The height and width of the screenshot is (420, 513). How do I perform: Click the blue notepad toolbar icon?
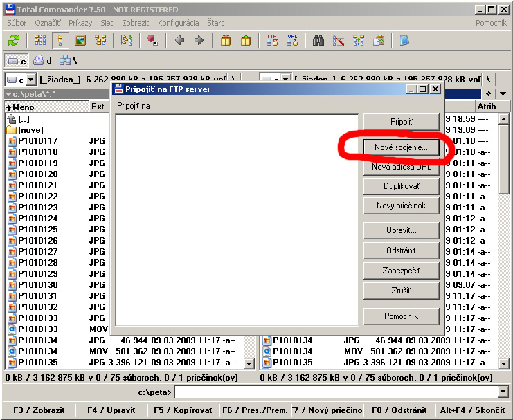(405, 41)
